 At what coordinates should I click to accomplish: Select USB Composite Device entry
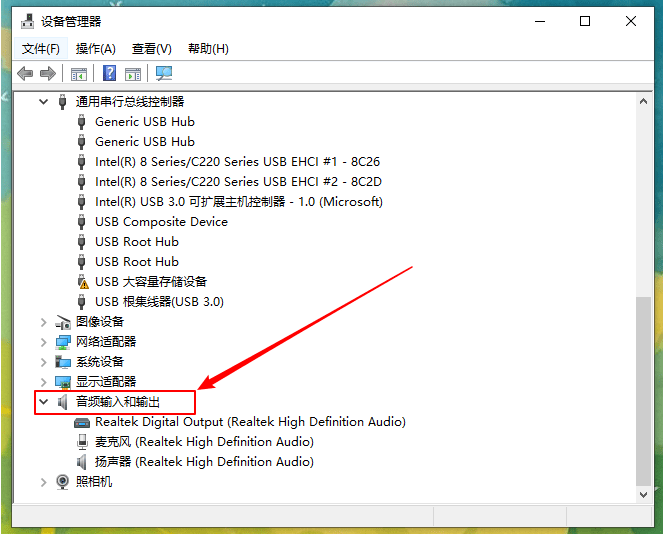pyautogui.click(x=161, y=222)
